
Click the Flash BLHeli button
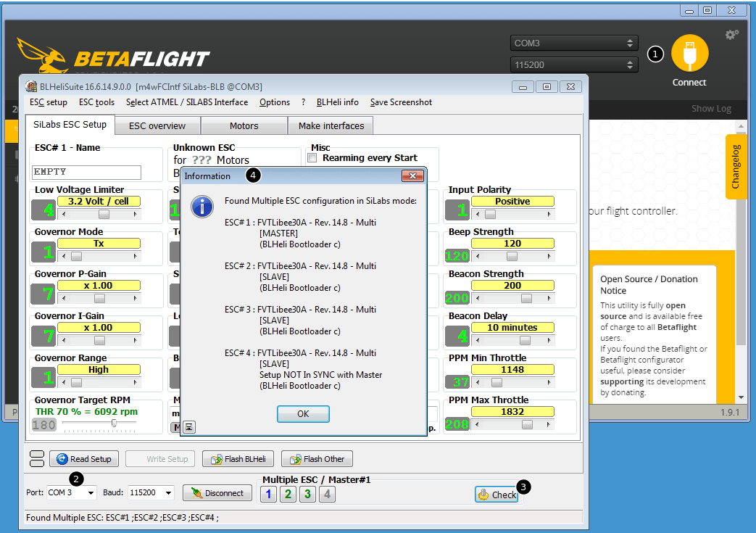[238, 459]
